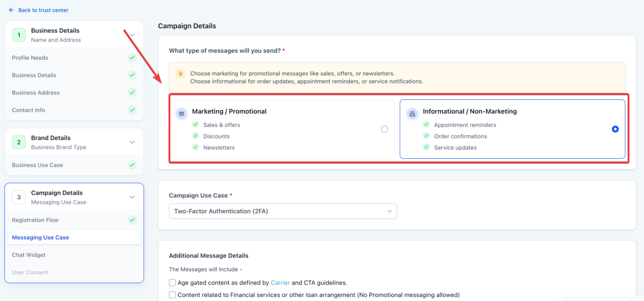Image resolution: width=644 pixels, height=301 pixels.
Task: Select the Marketing / Promotional radio button
Action: point(384,129)
